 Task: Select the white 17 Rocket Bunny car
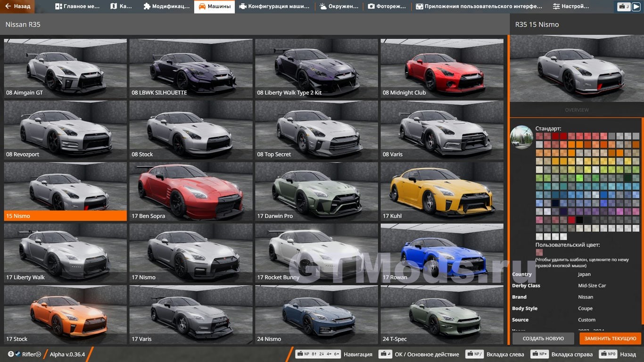pos(316,253)
